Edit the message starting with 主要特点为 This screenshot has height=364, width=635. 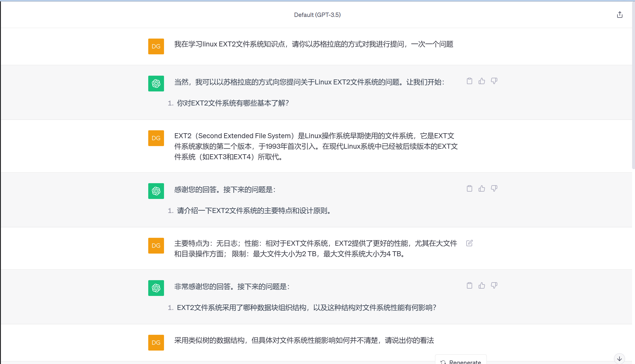point(470,243)
